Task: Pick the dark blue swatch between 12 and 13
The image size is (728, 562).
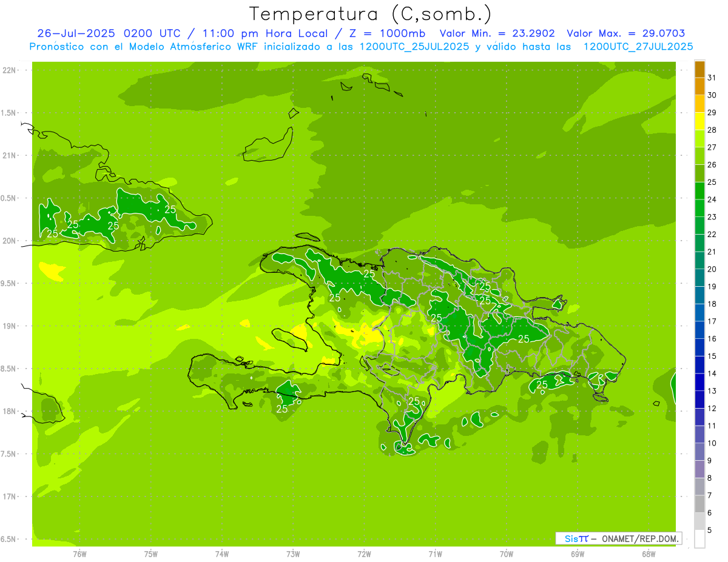Action: point(699,400)
